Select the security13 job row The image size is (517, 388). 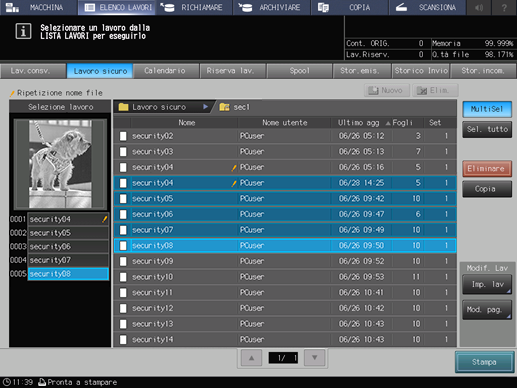285,324
